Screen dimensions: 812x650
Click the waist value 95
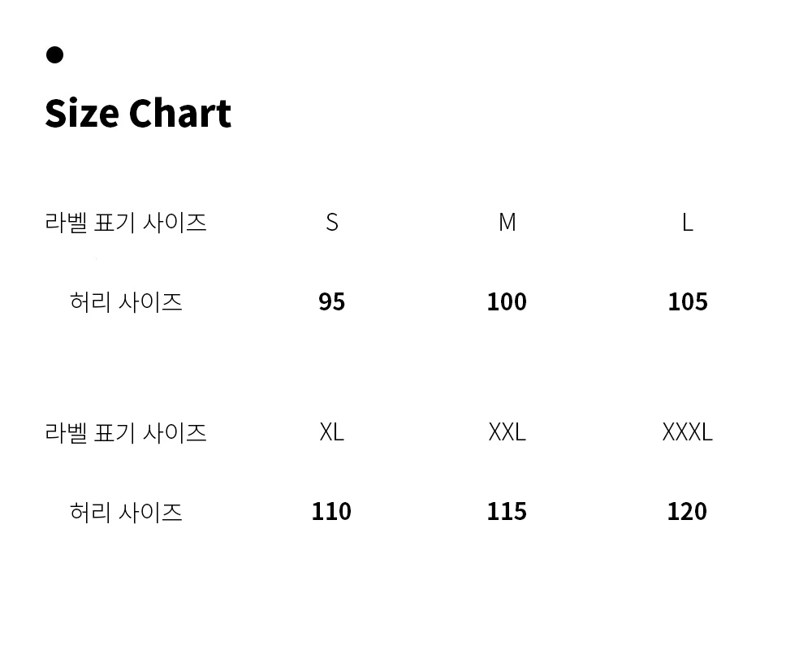331,302
